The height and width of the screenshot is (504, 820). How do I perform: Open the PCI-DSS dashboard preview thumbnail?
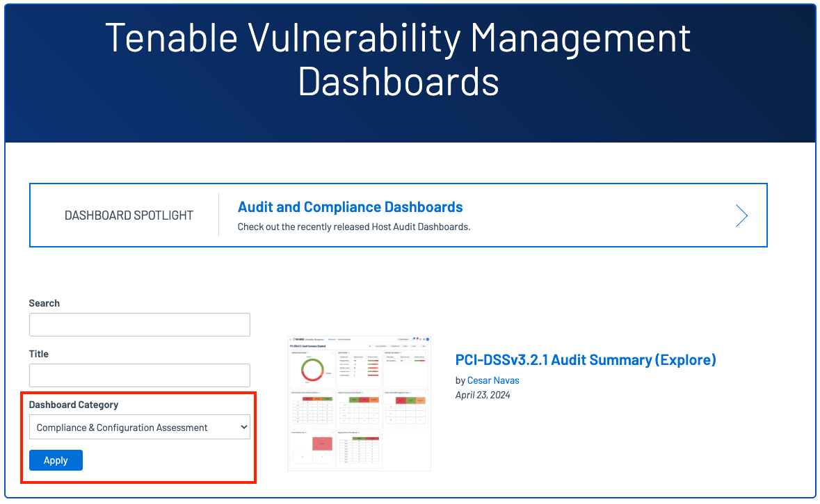tap(359, 404)
